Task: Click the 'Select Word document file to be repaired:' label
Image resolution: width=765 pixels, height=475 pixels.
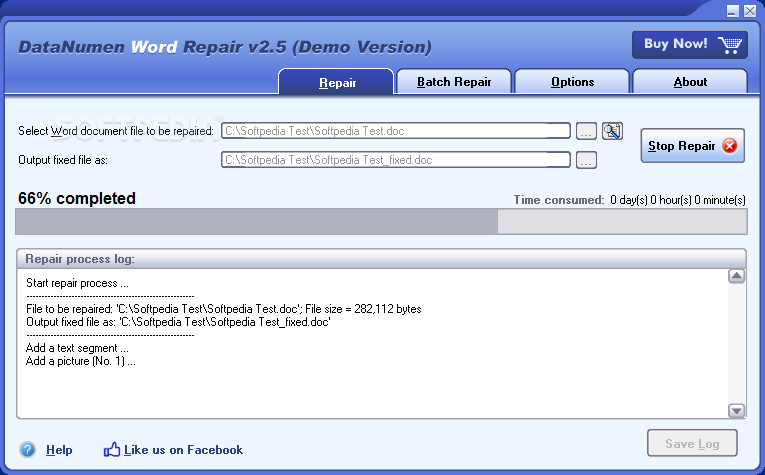Action: 116,131
